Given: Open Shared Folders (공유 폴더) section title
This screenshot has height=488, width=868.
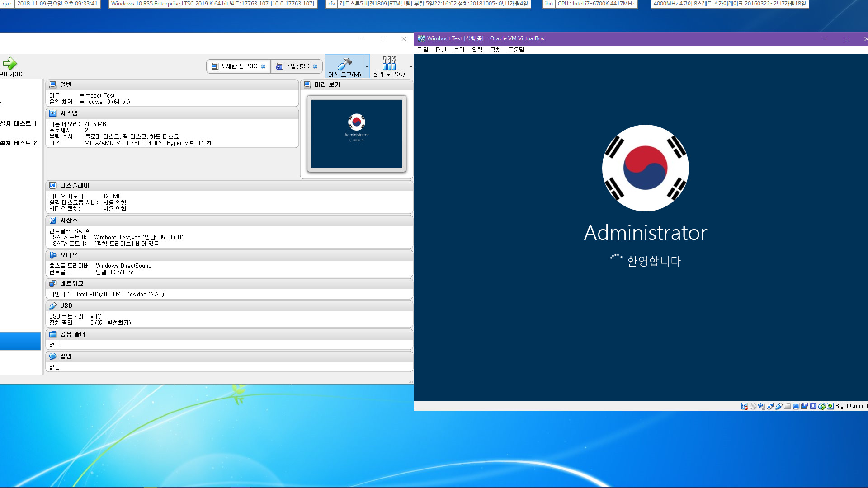Looking at the screenshot, I should (73, 334).
